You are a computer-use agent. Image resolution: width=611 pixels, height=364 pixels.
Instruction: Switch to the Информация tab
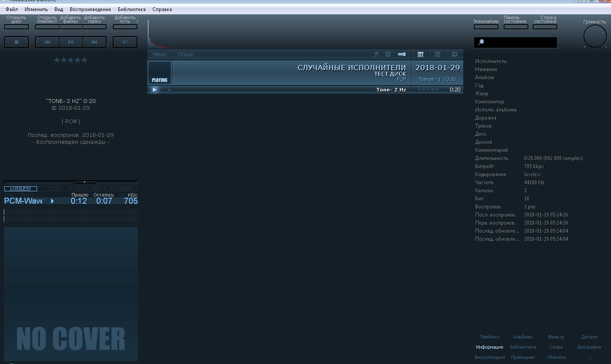click(490, 347)
